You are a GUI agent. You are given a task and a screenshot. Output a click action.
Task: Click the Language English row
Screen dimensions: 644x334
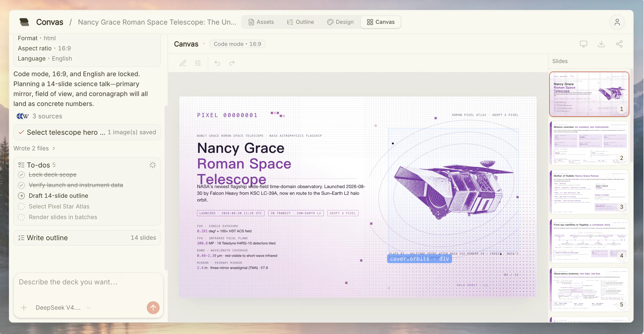tap(45, 59)
